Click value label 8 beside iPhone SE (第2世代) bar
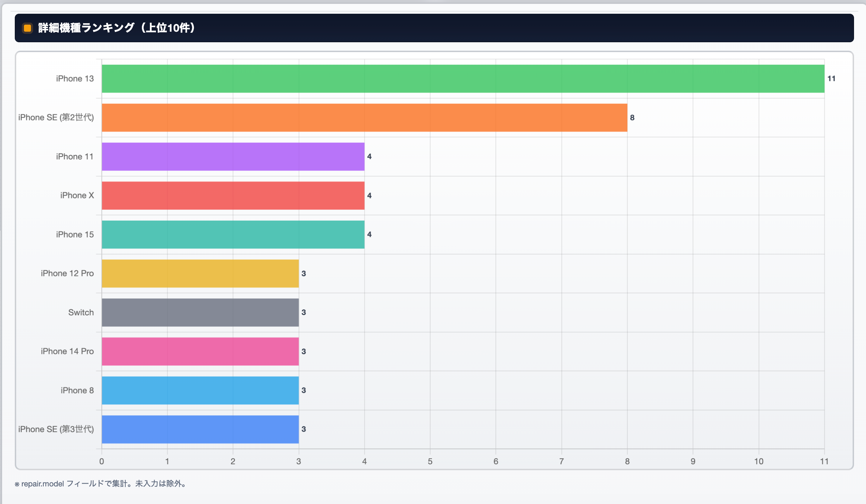This screenshot has width=866, height=504. point(632,118)
